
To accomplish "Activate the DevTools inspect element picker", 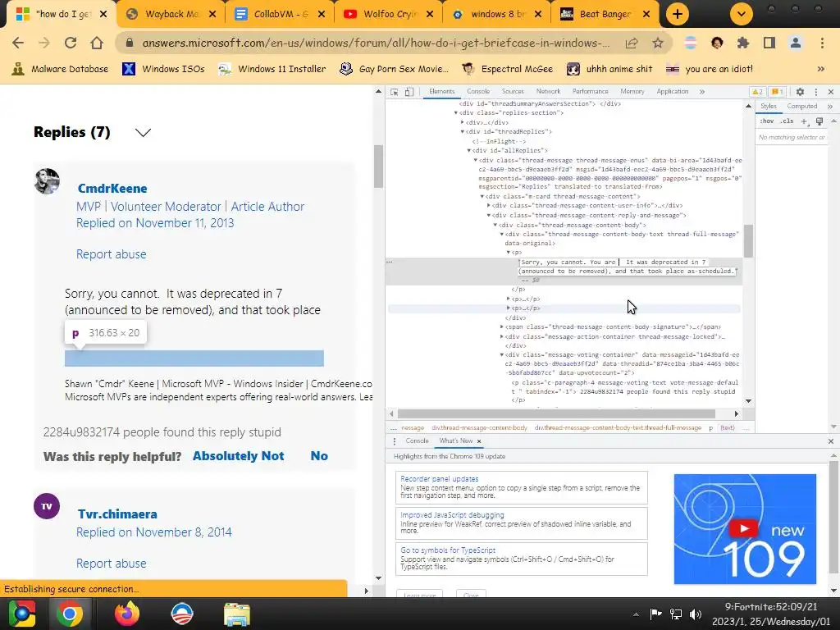I will pyautogui.click(x=395, y=92).
